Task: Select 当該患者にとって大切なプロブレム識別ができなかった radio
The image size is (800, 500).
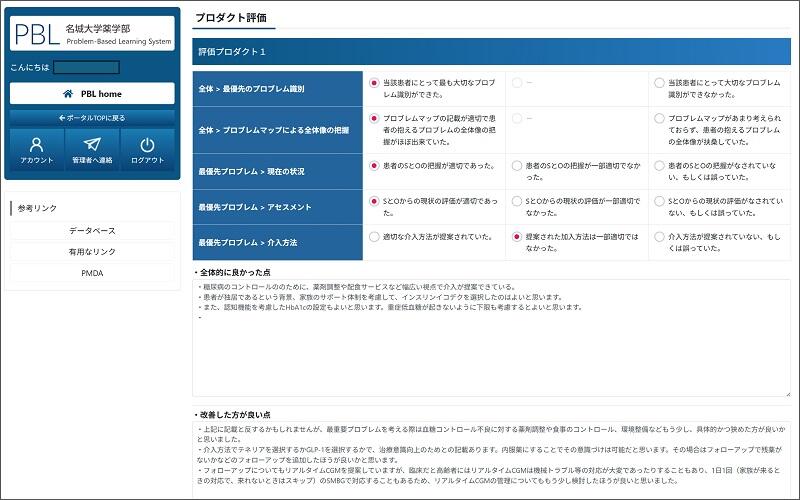Action: [x=659, y=83]
